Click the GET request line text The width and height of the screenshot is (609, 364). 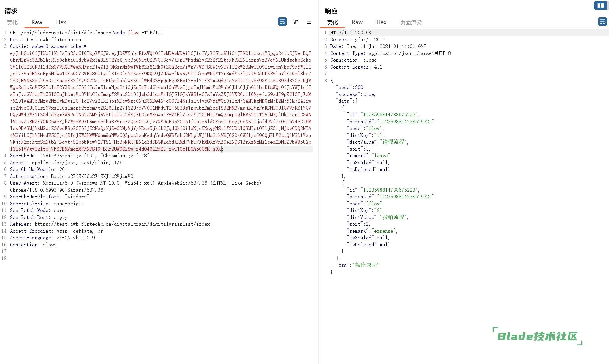click(87, 33)
